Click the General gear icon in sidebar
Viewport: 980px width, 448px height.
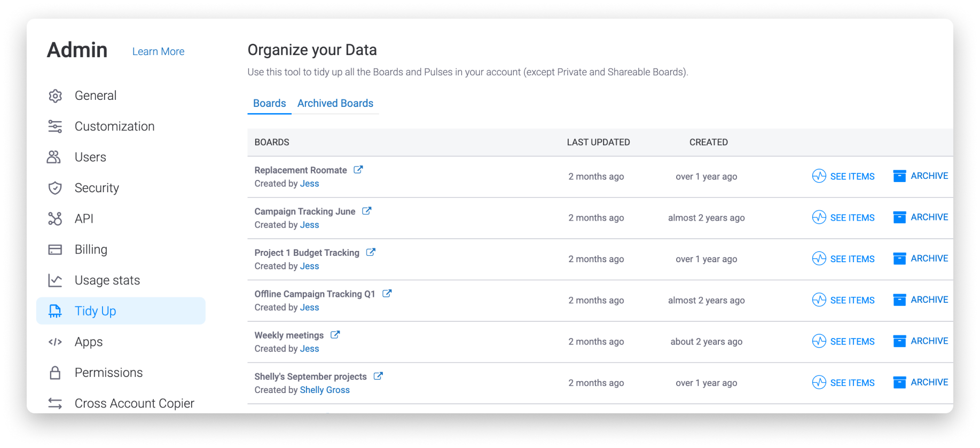pyautogui.click(x=55, y=96)
